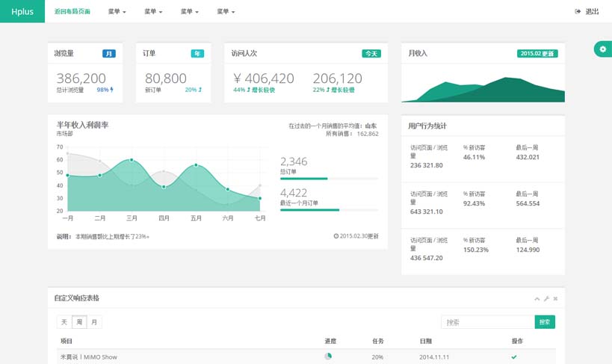Click the 总订单 progress bar
Viewport: 612px width, 364px height.
click(329, 179)
